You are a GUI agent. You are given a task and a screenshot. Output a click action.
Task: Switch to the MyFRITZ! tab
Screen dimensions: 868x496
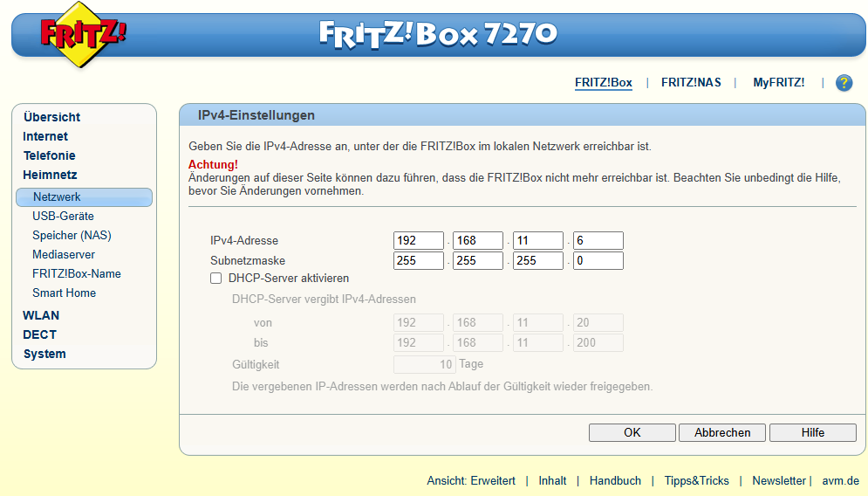778,83
